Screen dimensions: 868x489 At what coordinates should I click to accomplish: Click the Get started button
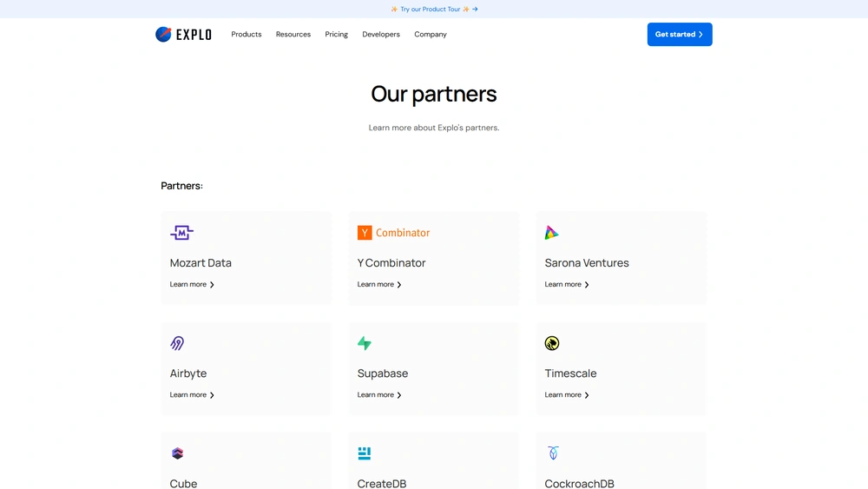tap(680, 35)
